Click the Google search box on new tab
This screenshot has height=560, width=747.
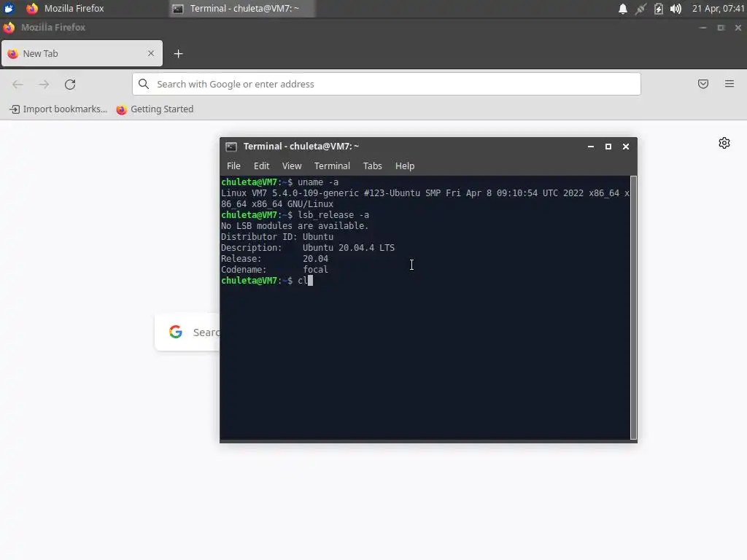[187, 332]
